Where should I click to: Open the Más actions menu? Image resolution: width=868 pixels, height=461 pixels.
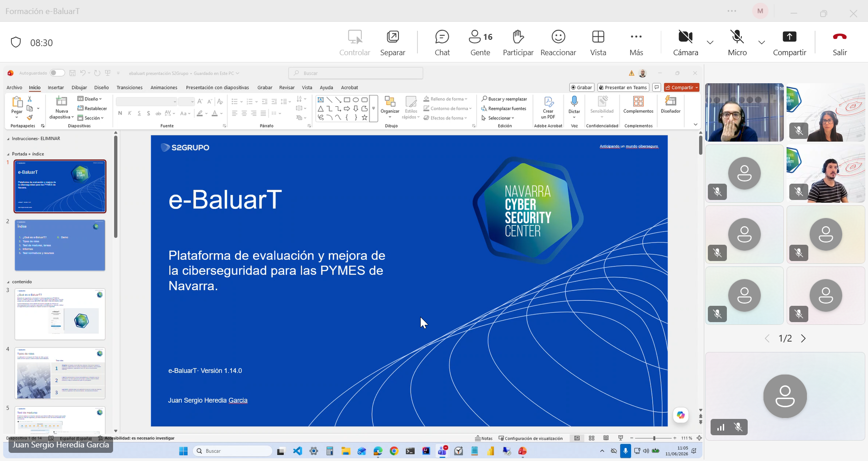coord(636,43)
